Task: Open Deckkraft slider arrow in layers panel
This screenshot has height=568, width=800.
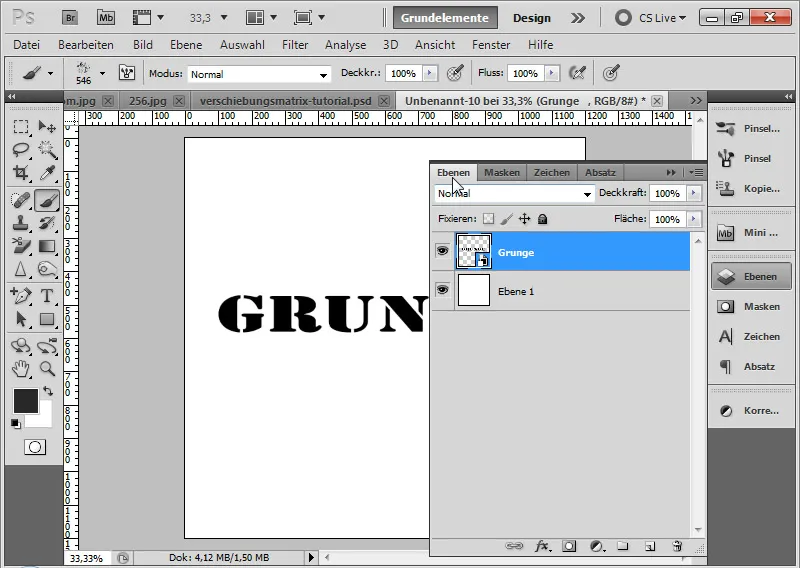Action: click(x=693, y=193)
